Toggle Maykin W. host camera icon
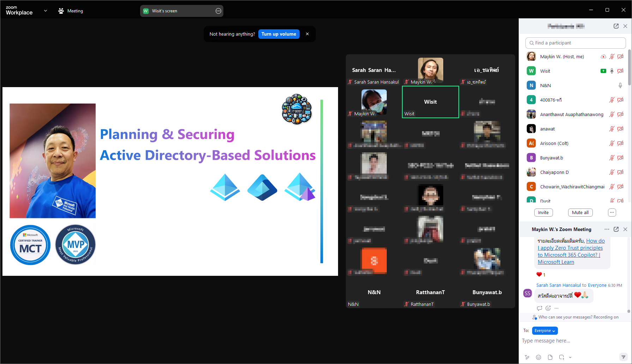The image size is (632, 364). pyautogui.click(x=620, y=56)
